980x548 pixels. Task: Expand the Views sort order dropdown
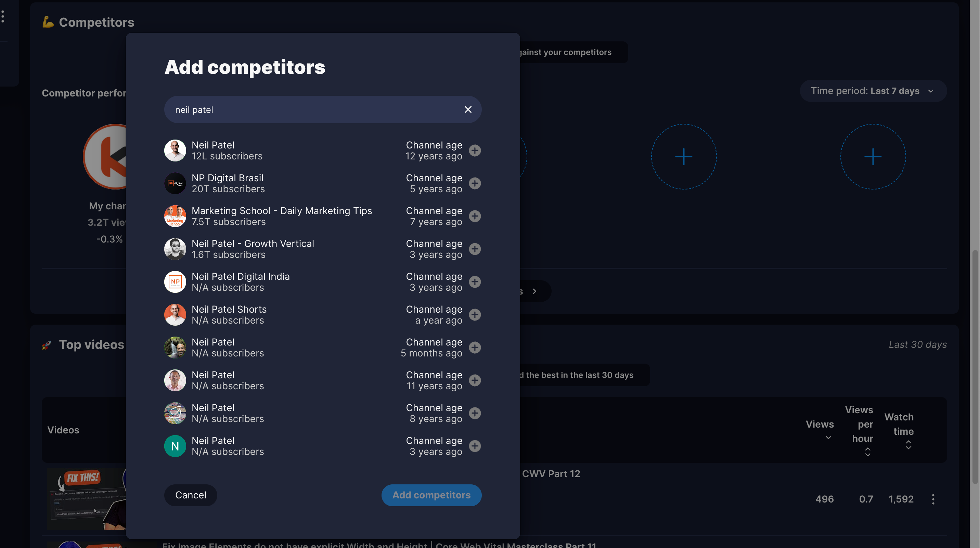point(828,438)
